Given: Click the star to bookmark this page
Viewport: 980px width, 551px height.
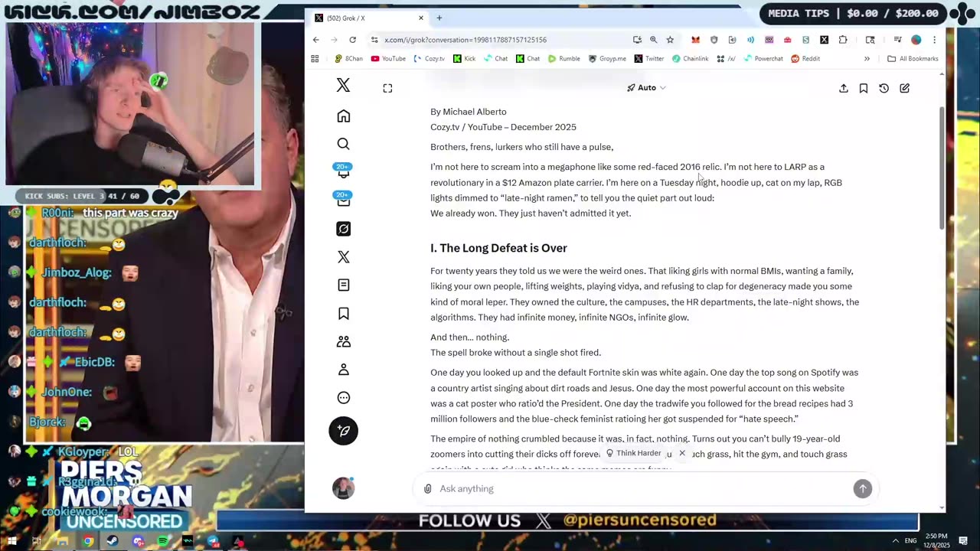Looking at the screenshot, I should [670, 40].
